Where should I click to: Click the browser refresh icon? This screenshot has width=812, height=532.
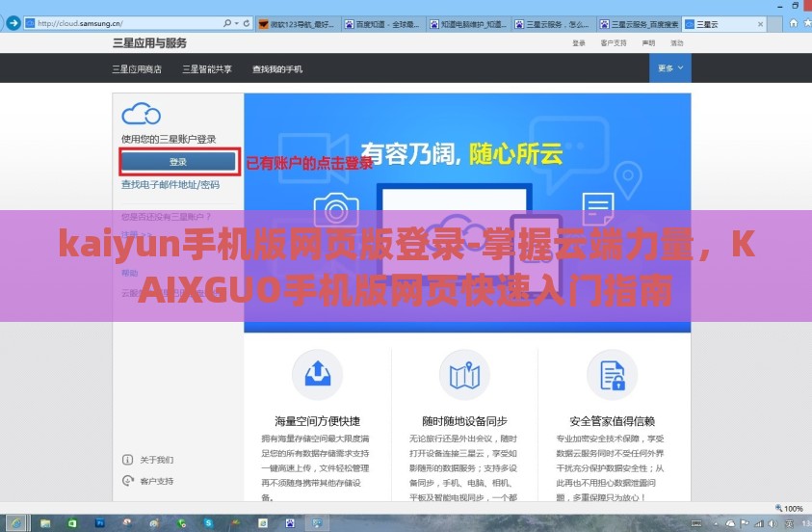coord(247,23)
